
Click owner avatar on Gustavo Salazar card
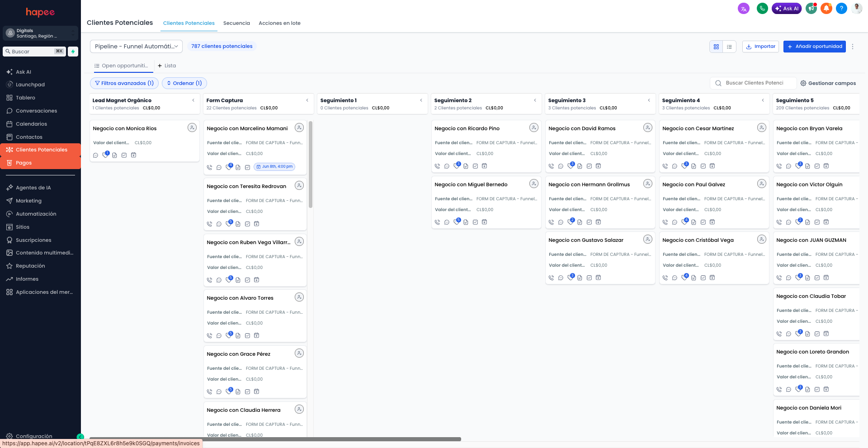pos(648,239)
